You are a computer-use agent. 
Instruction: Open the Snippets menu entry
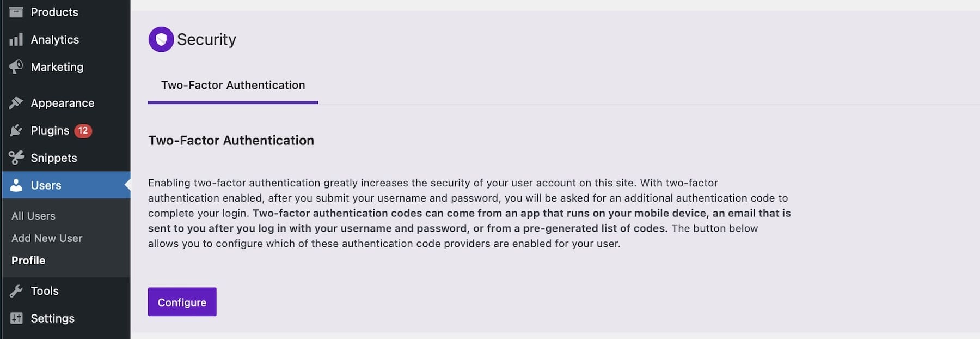click(53, 158)
